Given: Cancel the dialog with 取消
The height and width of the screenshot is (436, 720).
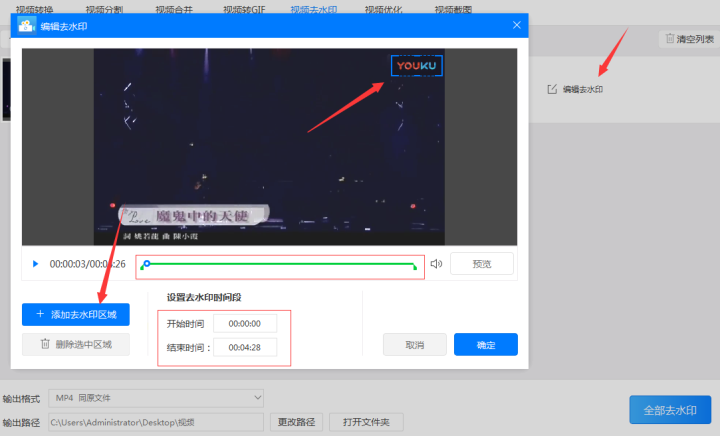Looking at the screenshot, I should (x=415, y=345).
